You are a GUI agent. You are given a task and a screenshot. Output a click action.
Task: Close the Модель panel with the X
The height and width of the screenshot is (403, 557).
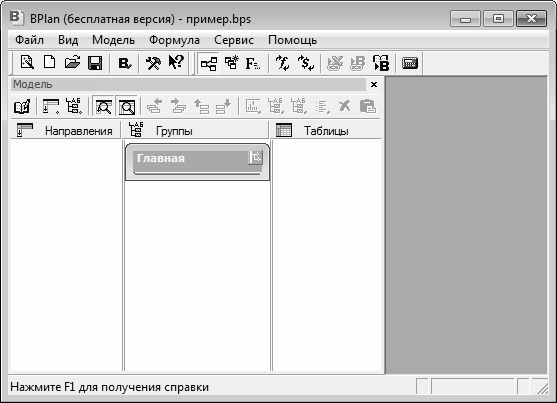[x=374, y=85]
